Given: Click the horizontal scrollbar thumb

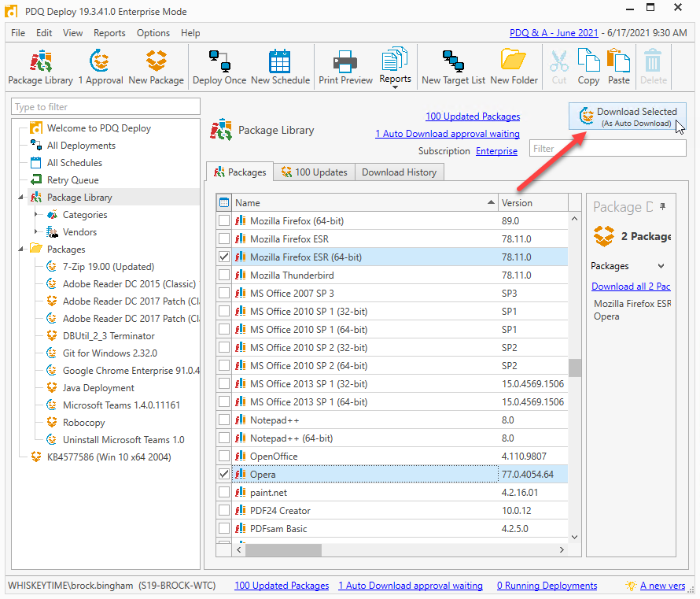Looking at the screenshot, I should click(283, 550).
